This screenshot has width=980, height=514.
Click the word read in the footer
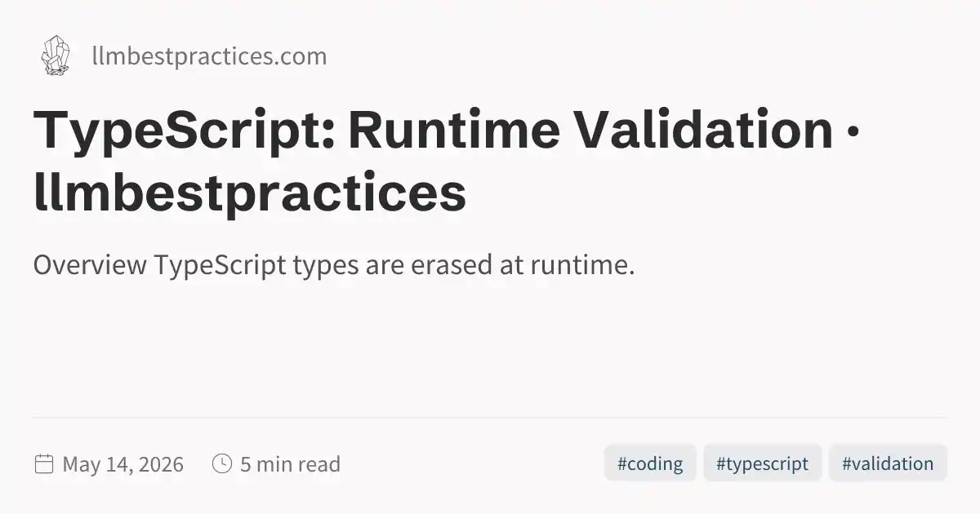tap(318, 464)
